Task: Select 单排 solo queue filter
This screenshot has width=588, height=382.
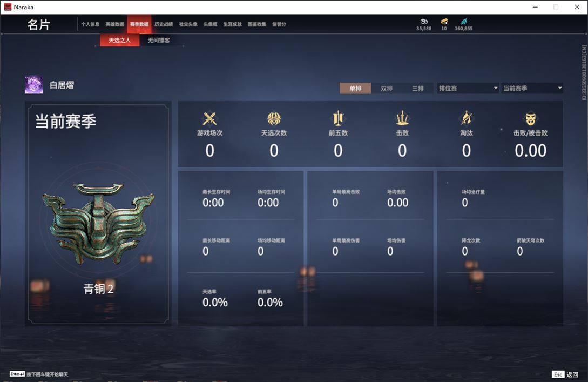Action: [x=355, y=88]
